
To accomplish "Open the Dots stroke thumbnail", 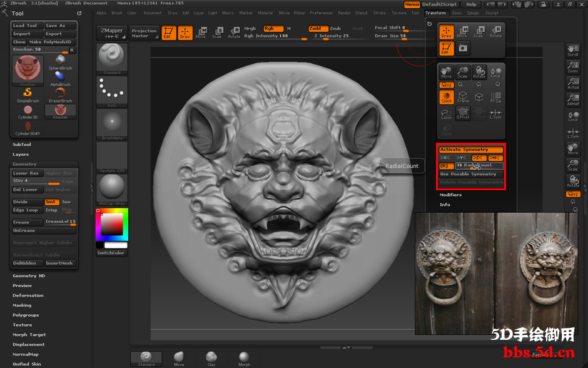I will 112,91.
